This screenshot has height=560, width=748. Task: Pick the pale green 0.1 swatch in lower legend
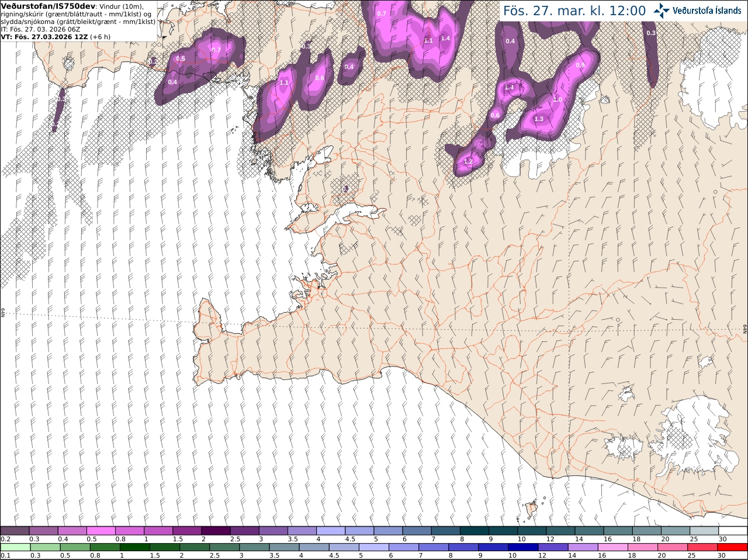15,547
